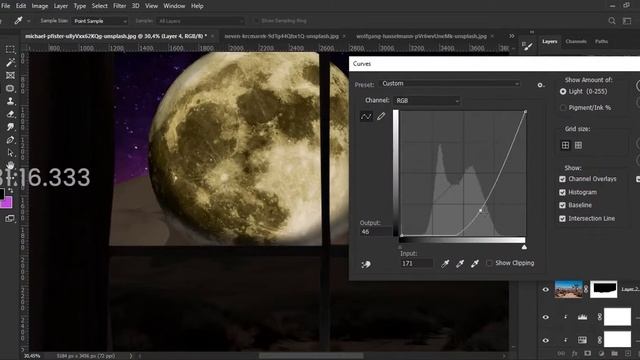Select the Path Selection arrow tool
This screenshot has height=360, width=640.
tap(10, 153)
